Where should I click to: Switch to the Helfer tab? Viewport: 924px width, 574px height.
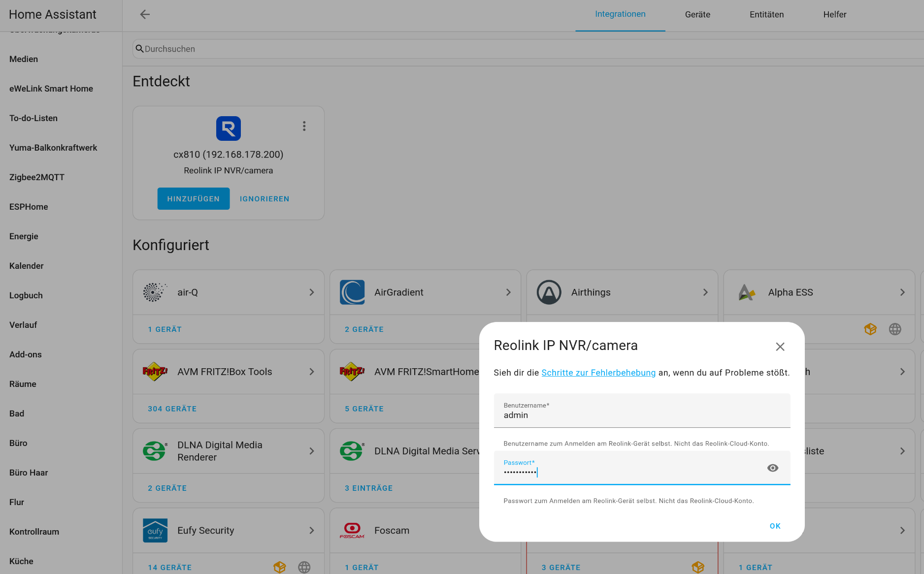[835, 15]
